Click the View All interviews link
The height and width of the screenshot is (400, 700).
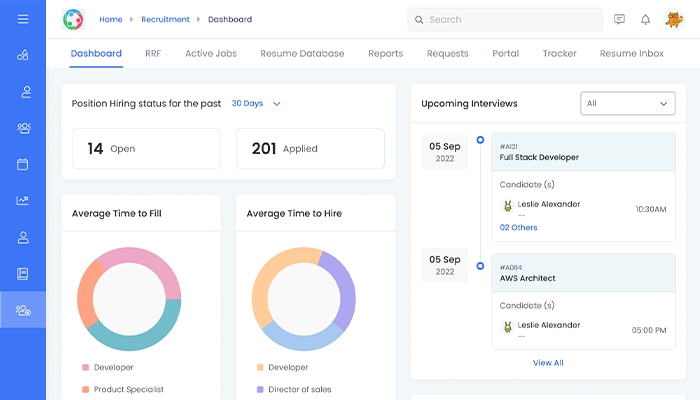click(x=548, y=363)
